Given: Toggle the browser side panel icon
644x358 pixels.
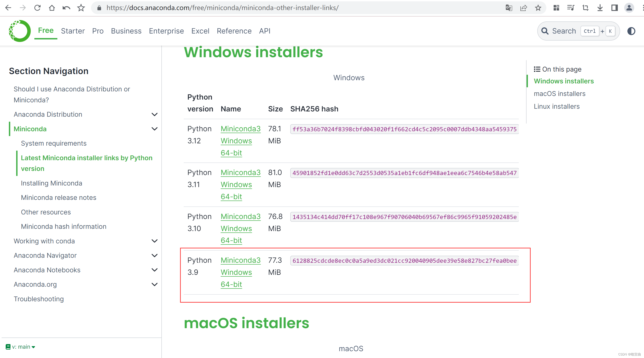Looking at the screenshot, I should point(614,8).
